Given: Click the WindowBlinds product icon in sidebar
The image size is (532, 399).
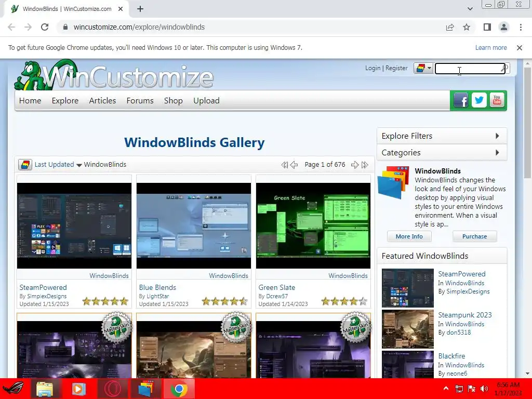Looking at the screenshot, I should (x=394, y=182).
